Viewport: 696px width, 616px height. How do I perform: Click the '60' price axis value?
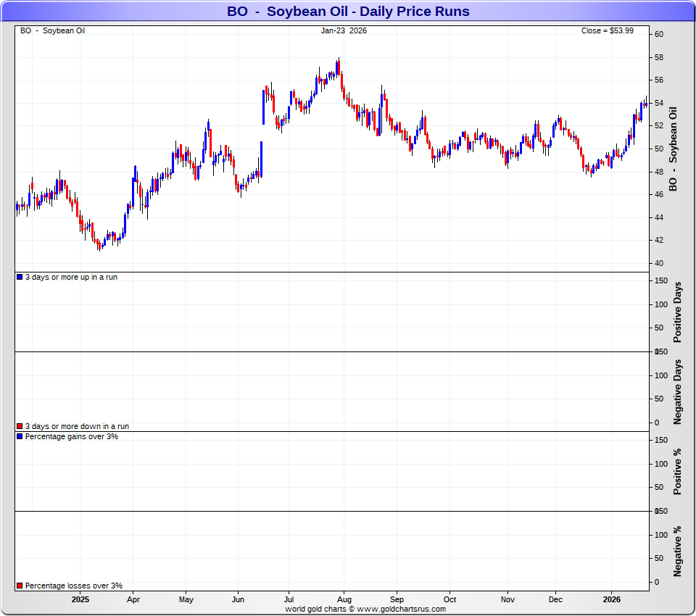pyautogui.click(x=659, y=35)
